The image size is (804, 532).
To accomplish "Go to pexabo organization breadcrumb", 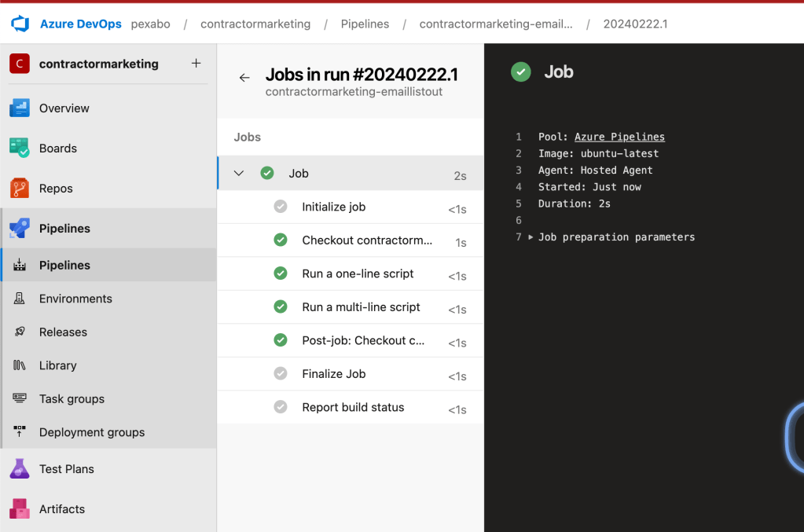I will [x=150, y=24].
